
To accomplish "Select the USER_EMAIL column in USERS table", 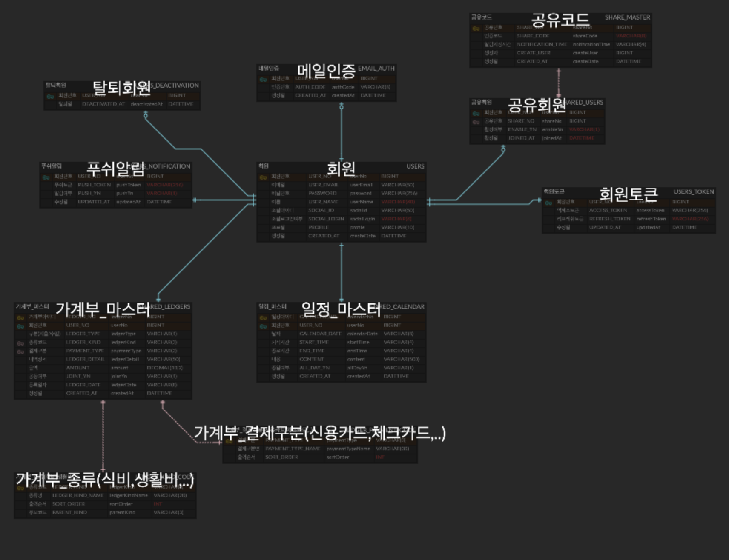I will point(323,185).
